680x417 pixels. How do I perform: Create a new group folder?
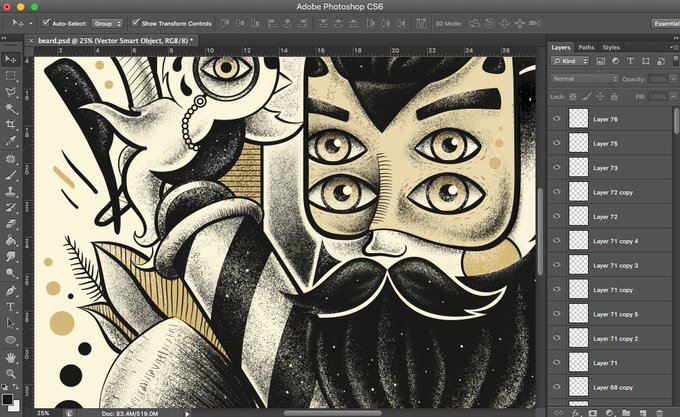coord(626,413)
